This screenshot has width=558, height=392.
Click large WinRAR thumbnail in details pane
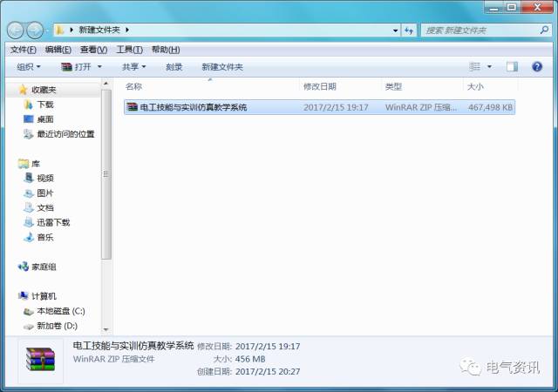pyautogui.click(x=41, y=360)
